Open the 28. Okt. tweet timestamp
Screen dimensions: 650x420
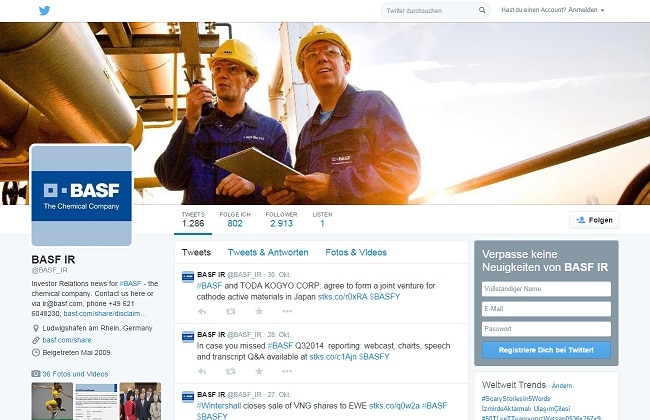pos(279,335)
